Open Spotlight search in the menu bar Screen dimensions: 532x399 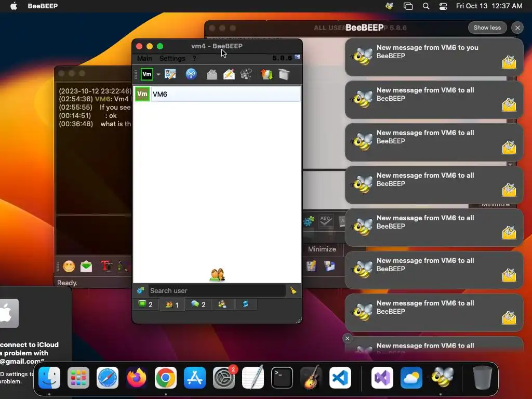[426, 6]
